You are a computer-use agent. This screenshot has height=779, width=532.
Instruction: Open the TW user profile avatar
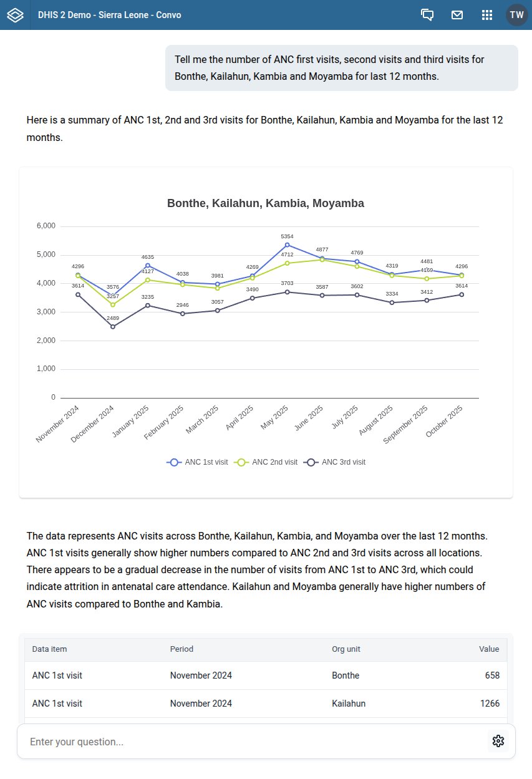tap(517, 15)
